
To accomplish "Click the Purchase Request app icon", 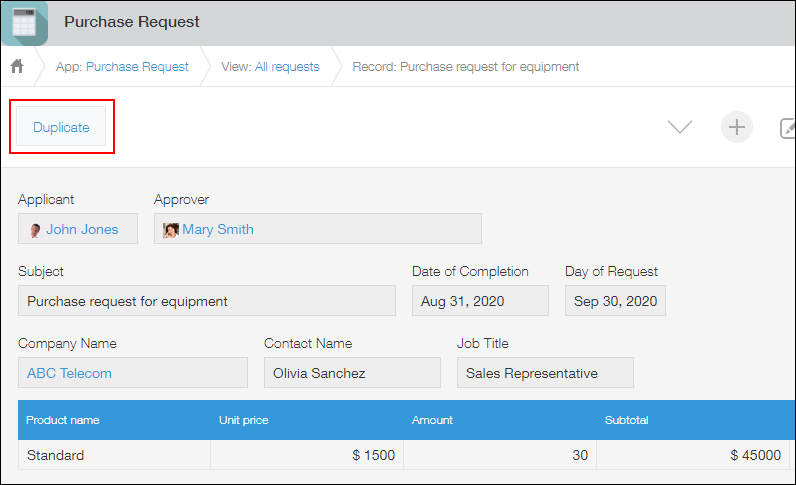I will tap(24, 22).
